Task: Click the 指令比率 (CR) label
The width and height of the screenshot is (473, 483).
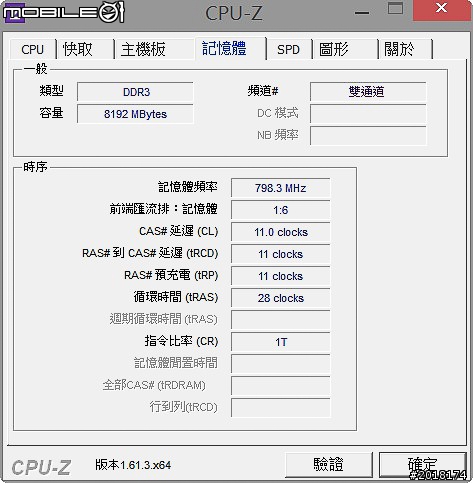Action: click(181, 341)
